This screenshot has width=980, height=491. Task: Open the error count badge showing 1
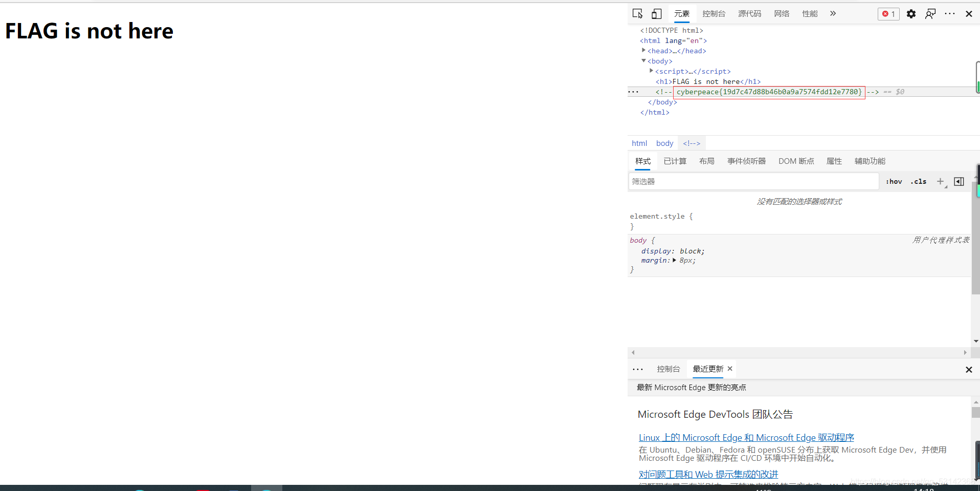tap(888, 14)
